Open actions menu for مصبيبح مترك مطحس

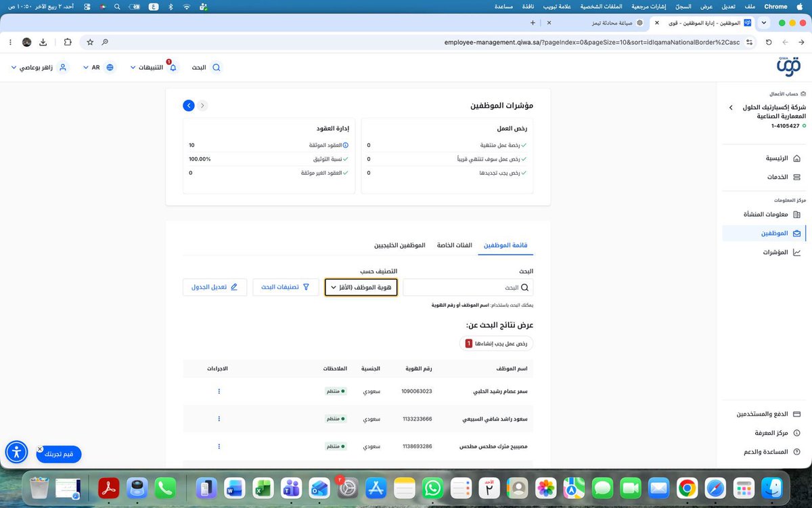pos(219,446)
